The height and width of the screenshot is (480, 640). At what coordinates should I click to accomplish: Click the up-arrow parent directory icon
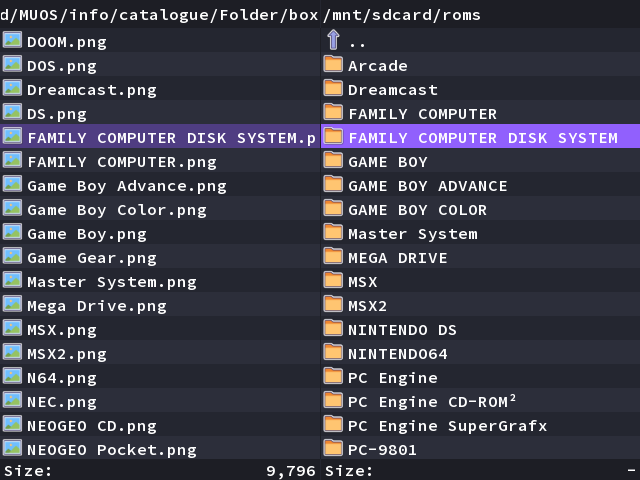(x=333, y=40)
